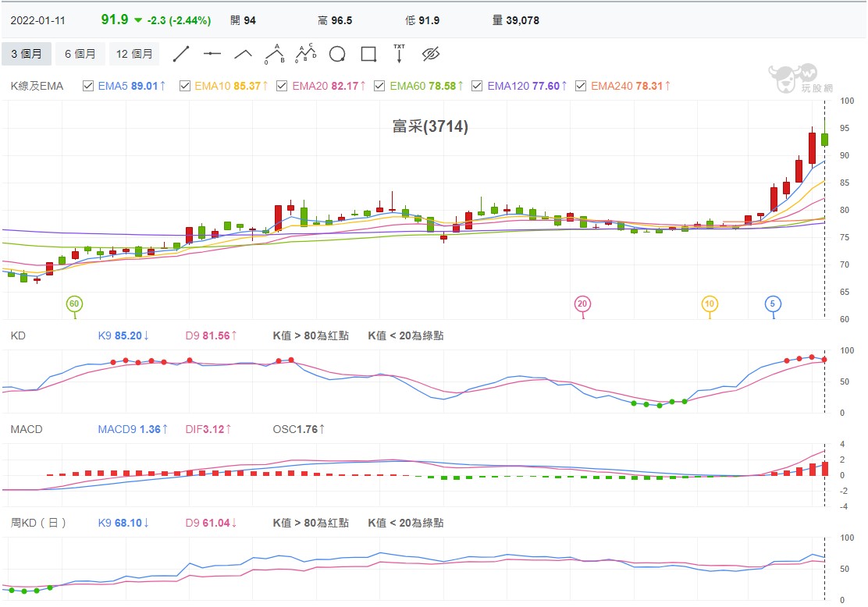Toggle the EMA60 checkbox

pyautogui.click(x=379, y=86)
